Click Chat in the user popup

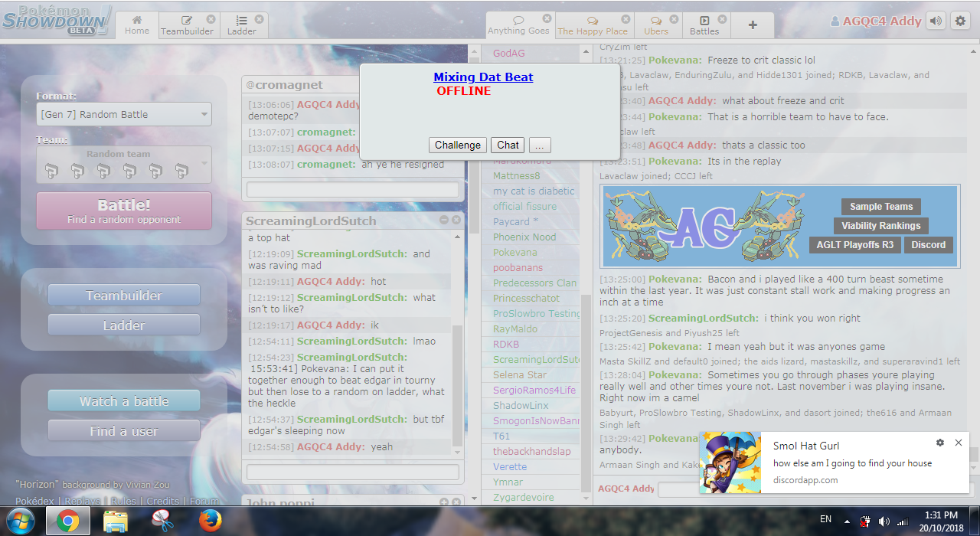[x=508, y=145]
